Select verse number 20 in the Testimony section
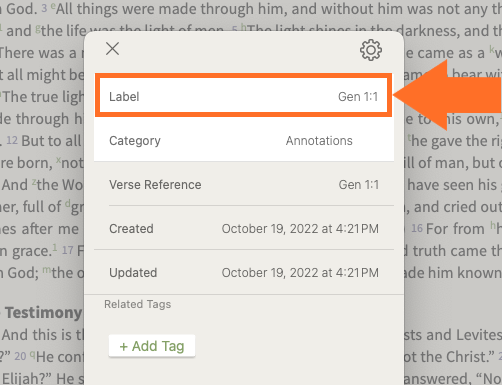502x385 pixels. [x=20, y=356]
